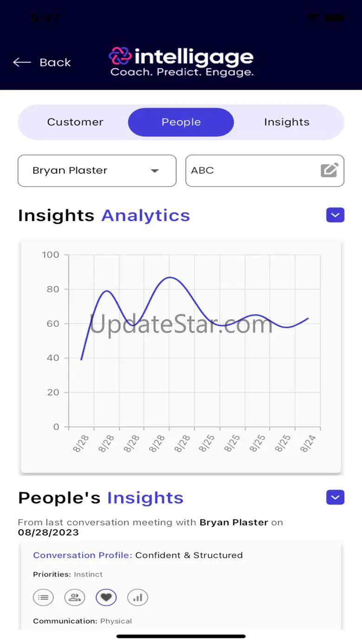Image resolution: width=362 pixels, height=644 pixels.
Task: Click the edit pencil icon beside ABC
Action: coord(330,170)
